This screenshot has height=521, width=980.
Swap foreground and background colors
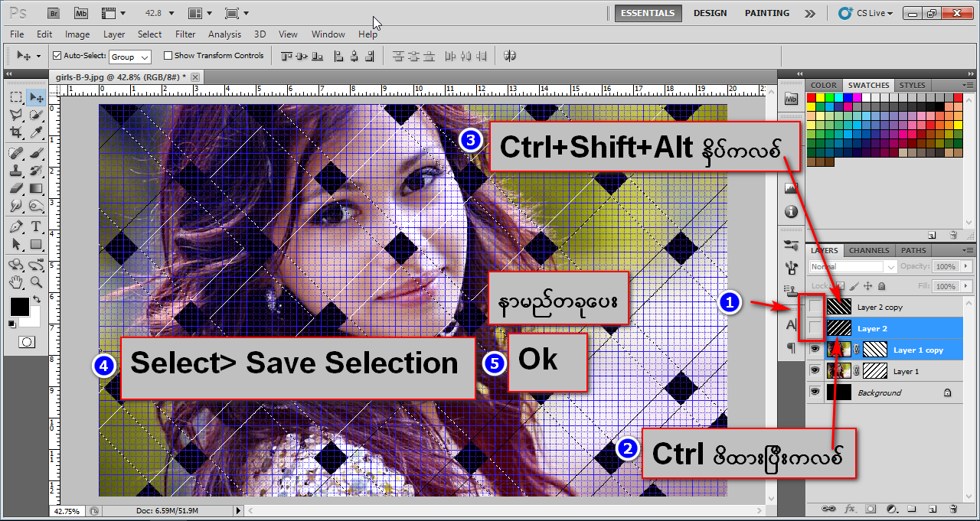[x=35, y=299]
